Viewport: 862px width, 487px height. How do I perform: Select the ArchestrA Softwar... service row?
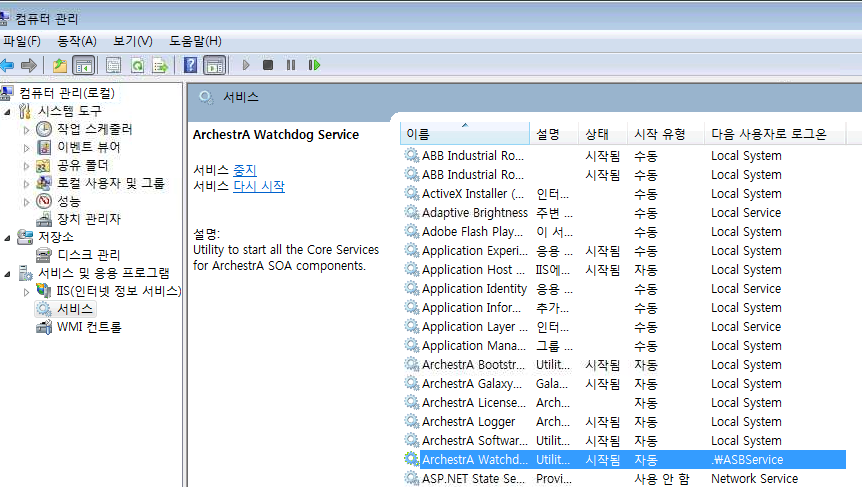click(x=624, y=441)
